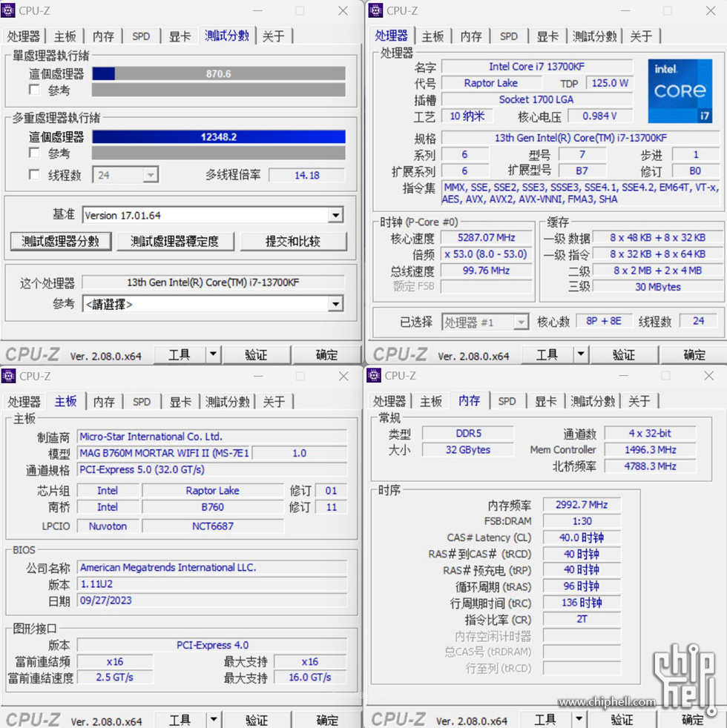Click the 这个处理器 name field in the benchmark window
The width and height of the screenshot is (727, 728).
click(x=214, y=282)
